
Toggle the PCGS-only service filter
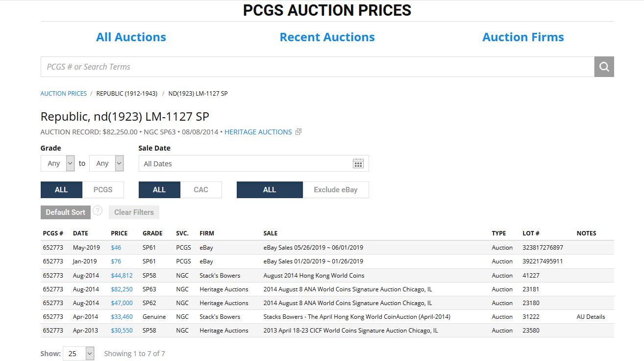[103, 190]
